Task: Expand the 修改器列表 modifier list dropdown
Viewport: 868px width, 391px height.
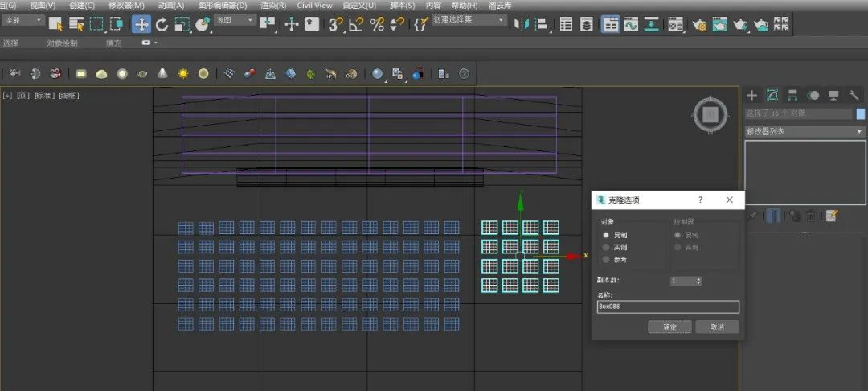Action: pos(805,131)
